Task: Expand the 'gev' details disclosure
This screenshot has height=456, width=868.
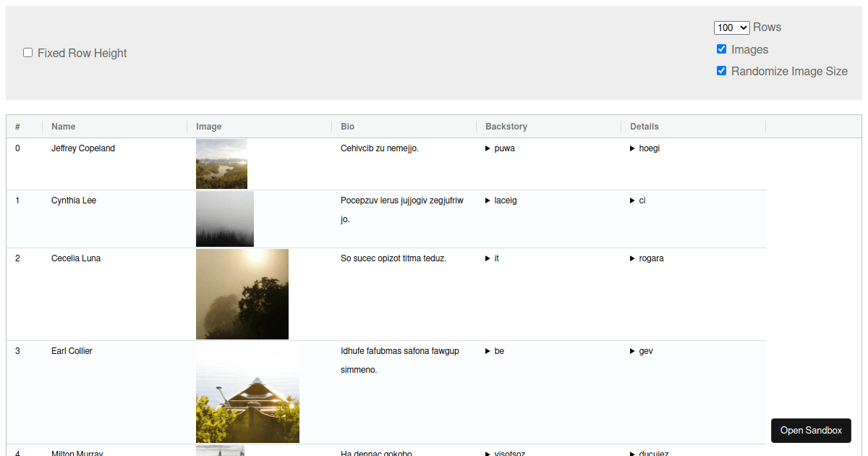Action: point(642,351)
